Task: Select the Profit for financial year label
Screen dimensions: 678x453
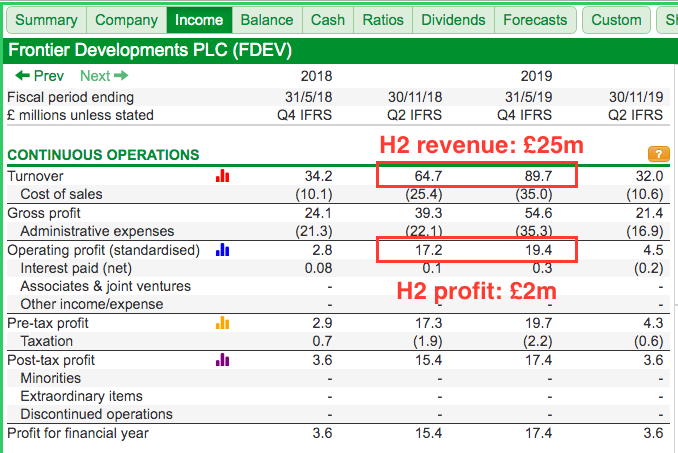Action: tap(78, 433)
